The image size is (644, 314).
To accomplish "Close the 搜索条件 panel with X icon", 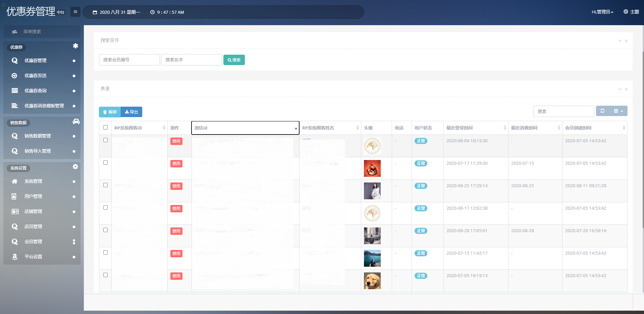I will (x=626, y=41).
